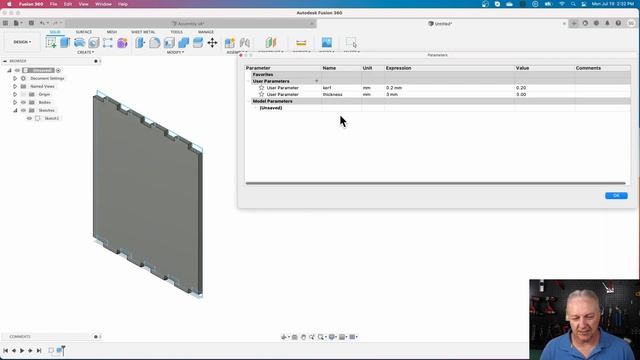The width and height of the screenshot is (640, 360).
Task: Select the Hole tool icon
Action: click(93, 42)
